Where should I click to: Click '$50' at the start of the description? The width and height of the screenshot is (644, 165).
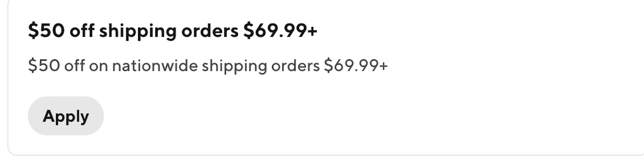(x=44, y=65)
